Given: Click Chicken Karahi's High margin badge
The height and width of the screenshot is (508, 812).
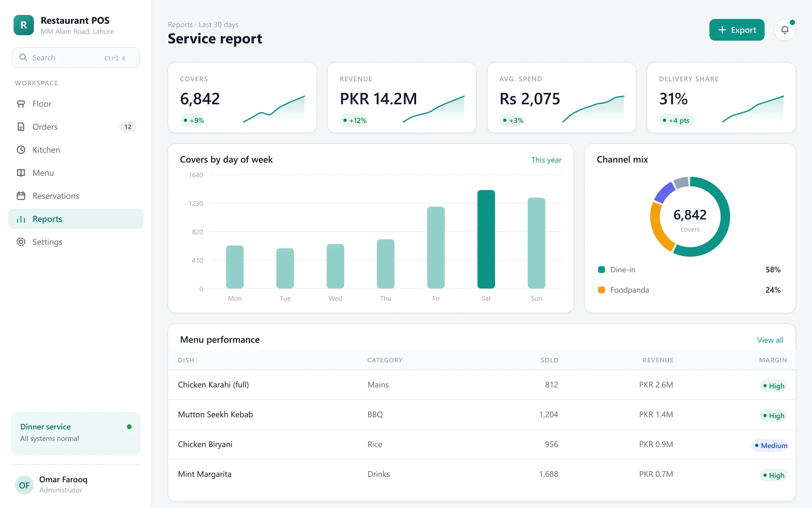Looking at the screenshot, I should tap(773, 386).
